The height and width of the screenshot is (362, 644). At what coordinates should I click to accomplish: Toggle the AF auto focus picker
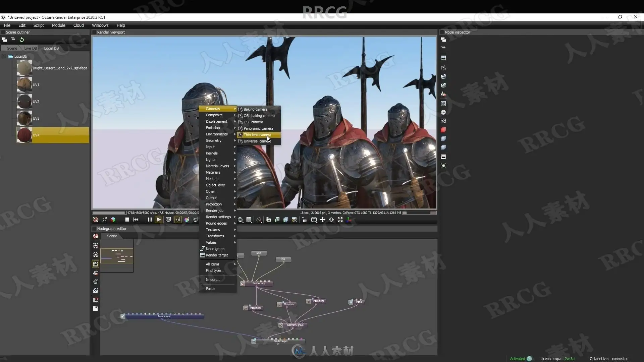coord(178,220)
